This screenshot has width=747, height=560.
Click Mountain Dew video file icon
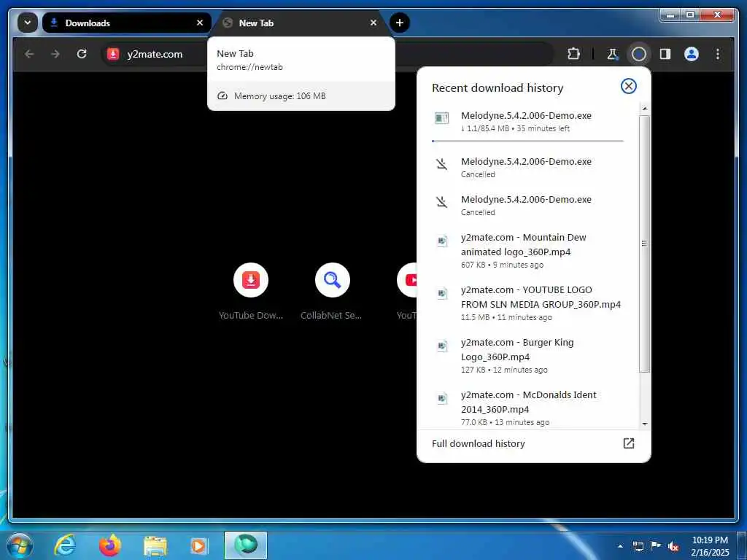pos(442,241)
